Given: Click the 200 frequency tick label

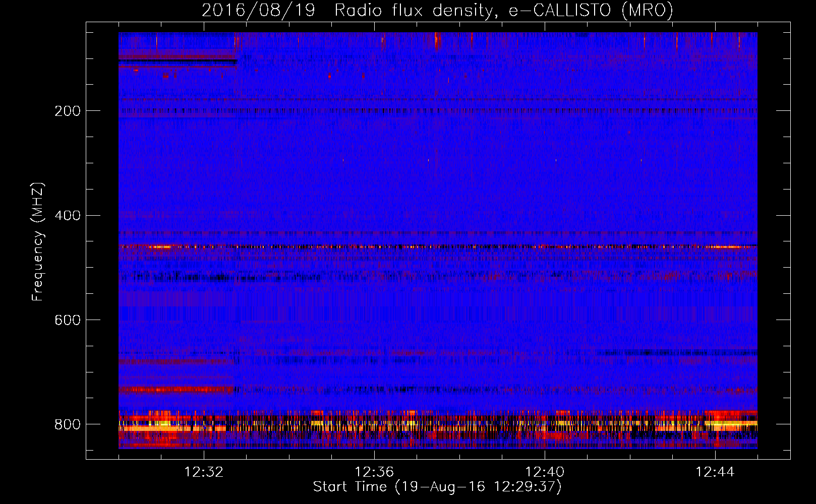Looking at the screenshot, I should point(68,111).
